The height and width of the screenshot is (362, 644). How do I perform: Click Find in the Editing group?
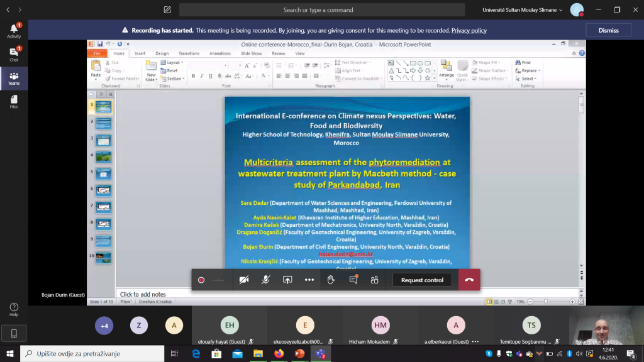pos(523,62)
